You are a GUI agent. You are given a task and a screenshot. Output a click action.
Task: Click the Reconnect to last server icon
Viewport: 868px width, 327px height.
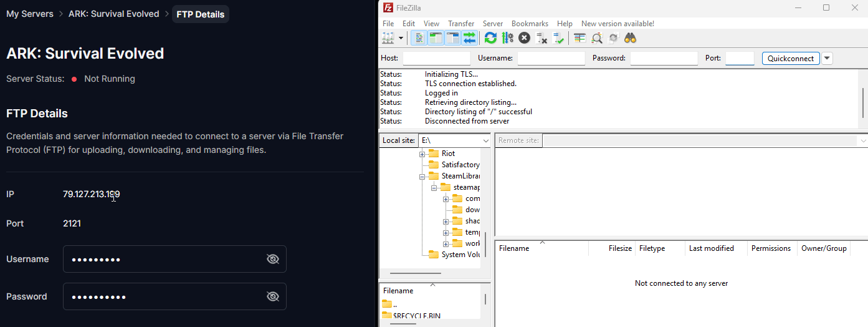[558, 38]
